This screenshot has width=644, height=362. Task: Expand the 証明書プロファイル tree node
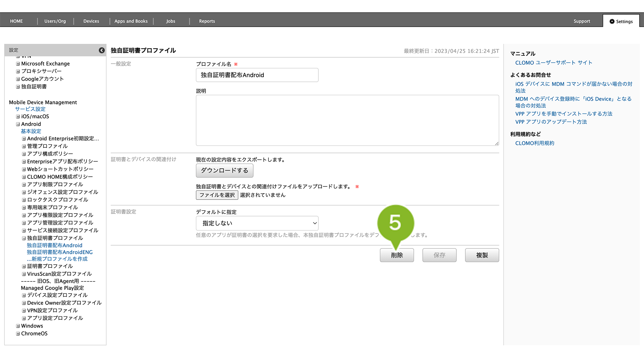[24, 266]
